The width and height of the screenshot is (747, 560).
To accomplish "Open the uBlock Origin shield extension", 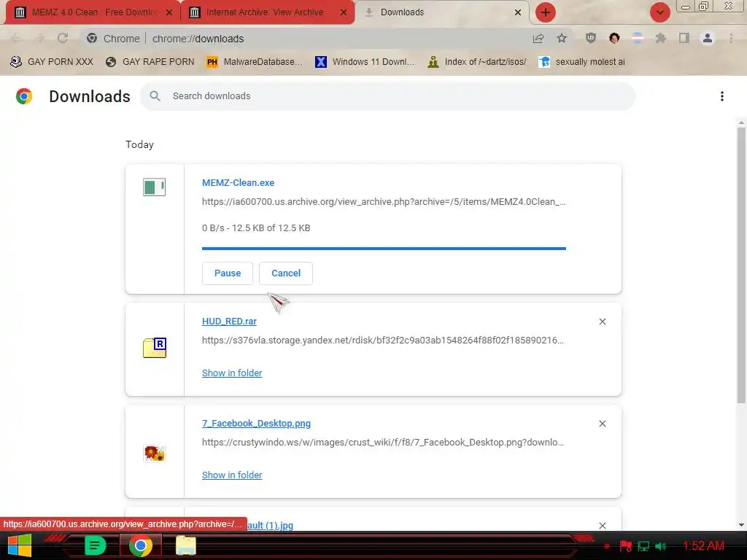I will (591, 38).
